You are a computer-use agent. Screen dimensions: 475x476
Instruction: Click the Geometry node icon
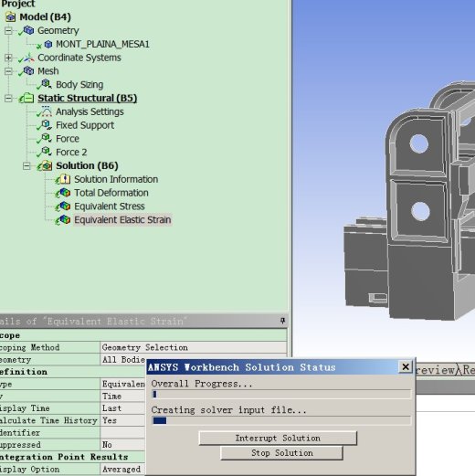click(x=28, y=30)
